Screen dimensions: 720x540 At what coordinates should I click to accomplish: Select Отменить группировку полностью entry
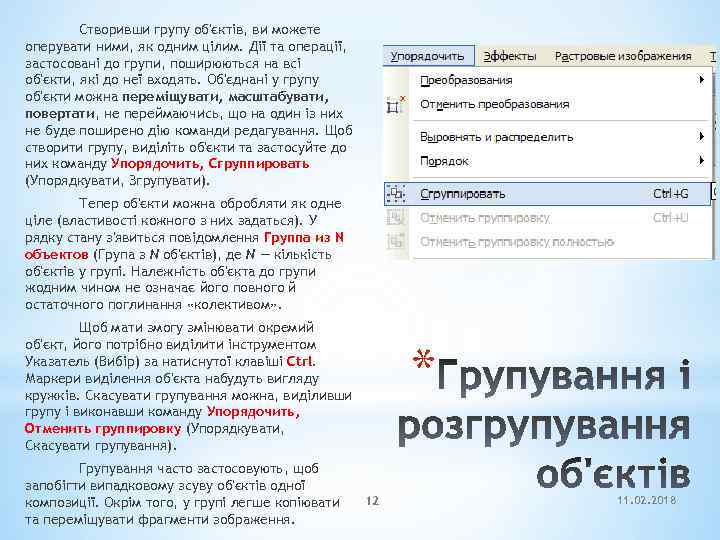point(517,242)
